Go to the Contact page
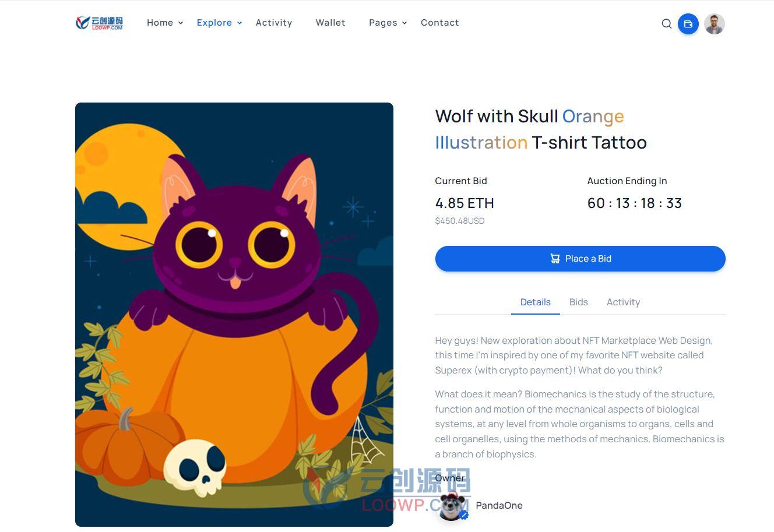Screen dimensions: 774x532 point(440,23)
